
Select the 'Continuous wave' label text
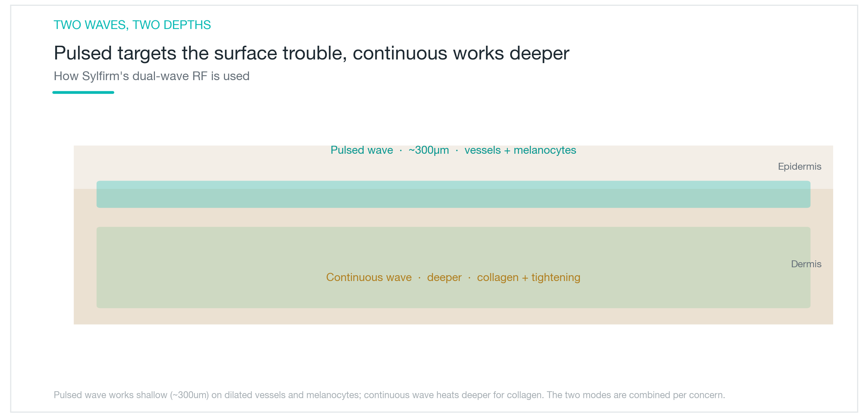click(369, 277)
